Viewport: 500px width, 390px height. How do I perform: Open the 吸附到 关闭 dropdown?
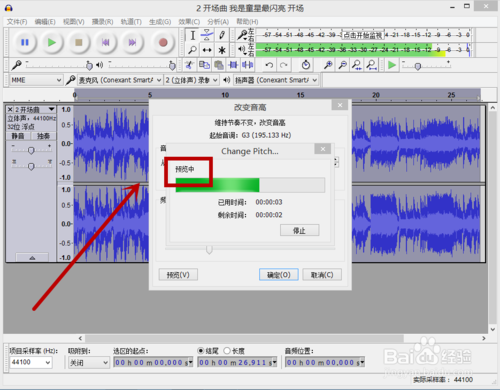(x=89, y=362)
